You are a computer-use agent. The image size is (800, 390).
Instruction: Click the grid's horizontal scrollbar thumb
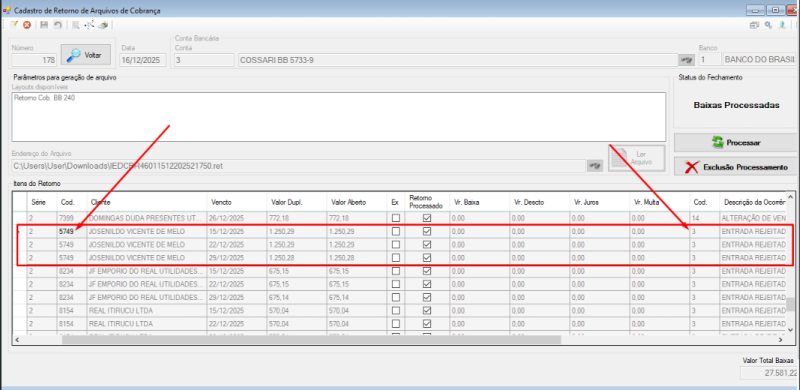coord(311,339)
